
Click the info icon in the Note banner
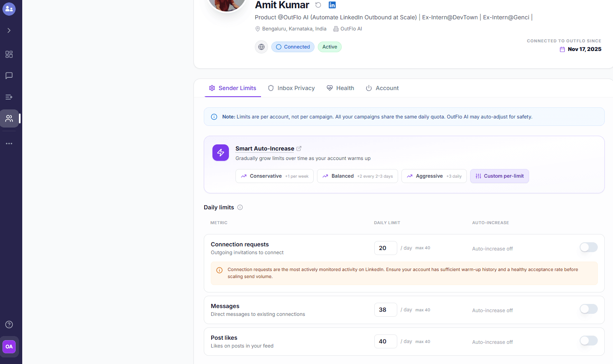pyautogui.click(x=214, y=117)
